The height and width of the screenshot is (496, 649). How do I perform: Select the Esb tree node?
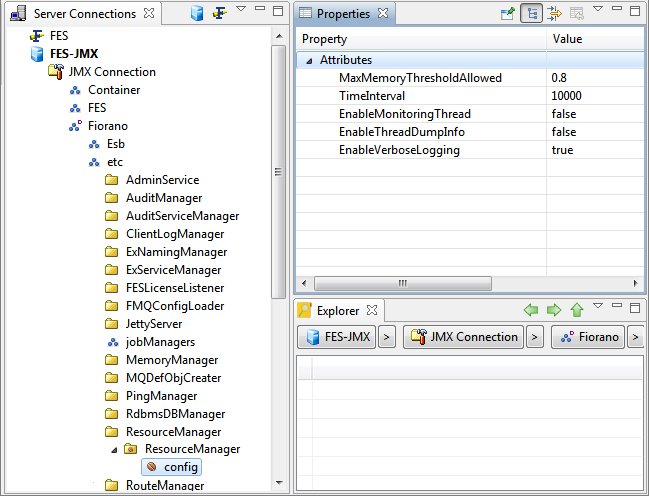point(115,144)
